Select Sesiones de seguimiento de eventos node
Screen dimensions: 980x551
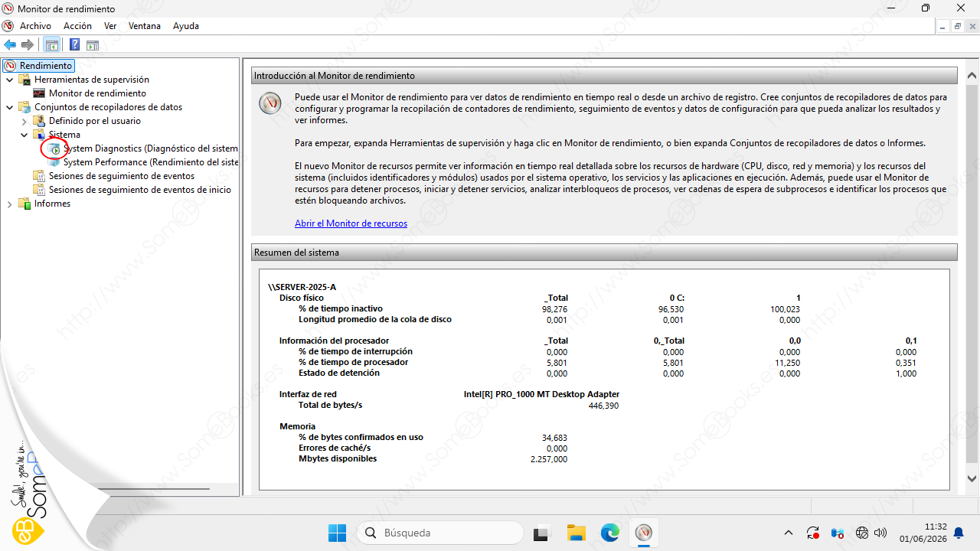point(121,176)
